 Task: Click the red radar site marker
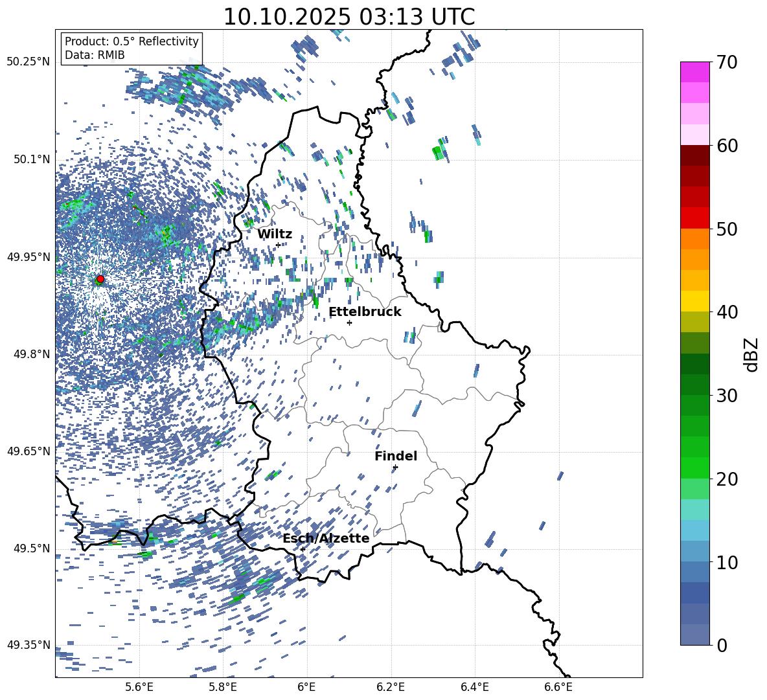click(x=100, y=279)
